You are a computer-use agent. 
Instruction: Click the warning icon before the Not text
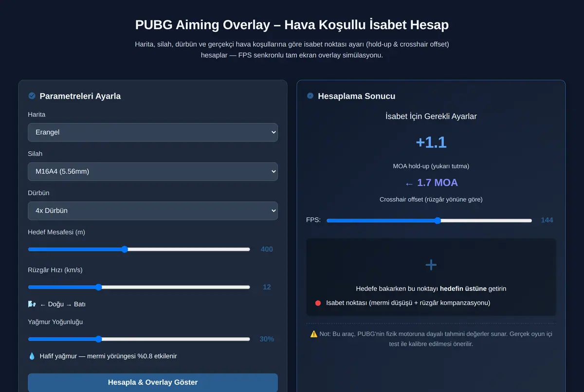(x=314, y=334)
